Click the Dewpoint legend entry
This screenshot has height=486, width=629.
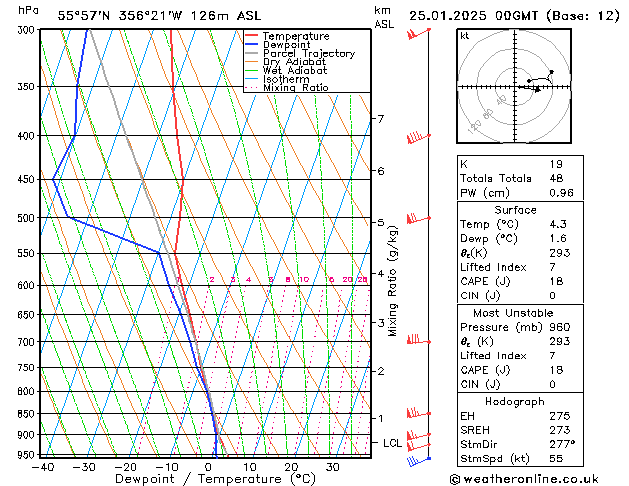click(286, 45)
